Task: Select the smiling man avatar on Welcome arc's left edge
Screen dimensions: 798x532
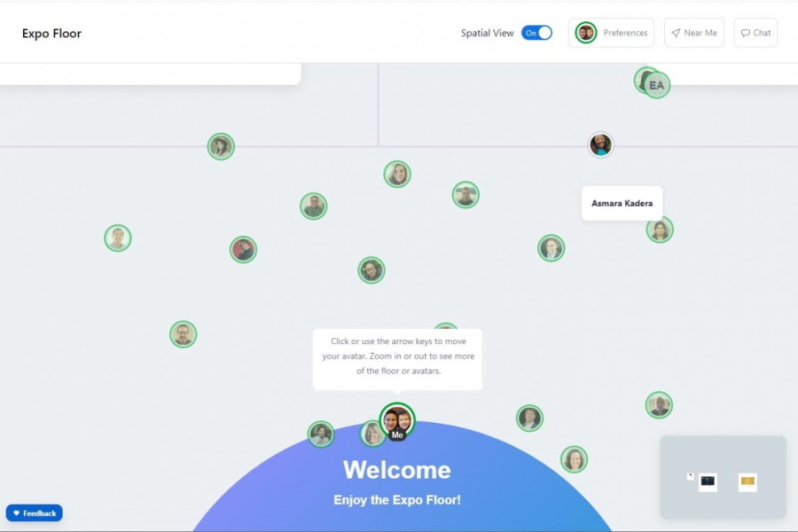Action: coord(321,434)
